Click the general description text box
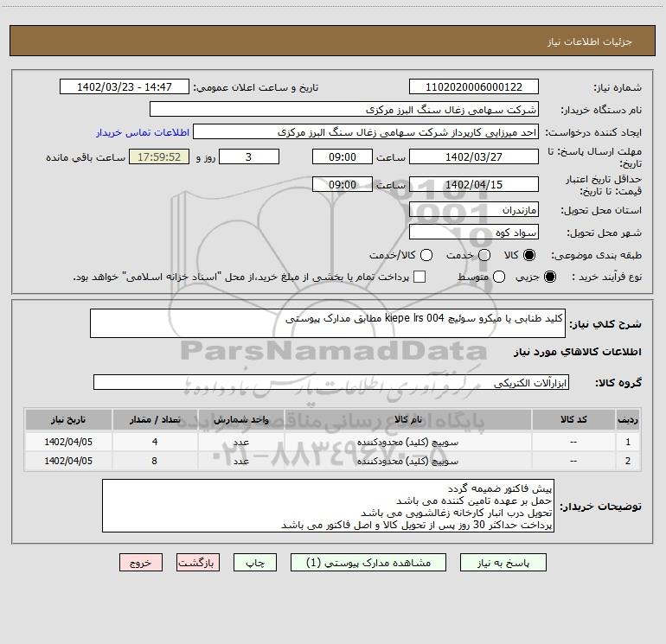The width and height of the screenshot is (666, 644). pos(328,323)
